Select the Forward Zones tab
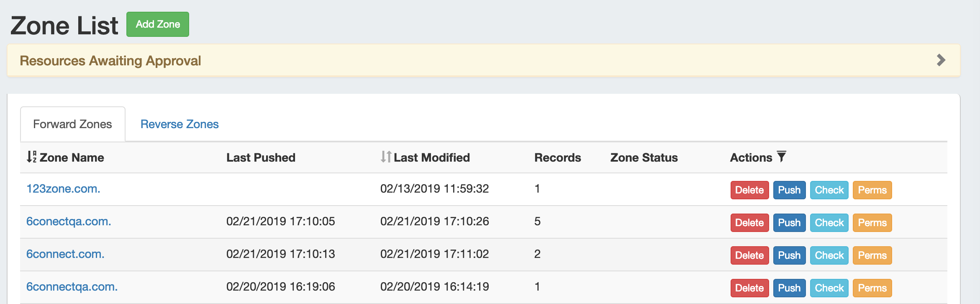This screenshot has width=980, height=304. pyautogui.click(x=72, y=124)
